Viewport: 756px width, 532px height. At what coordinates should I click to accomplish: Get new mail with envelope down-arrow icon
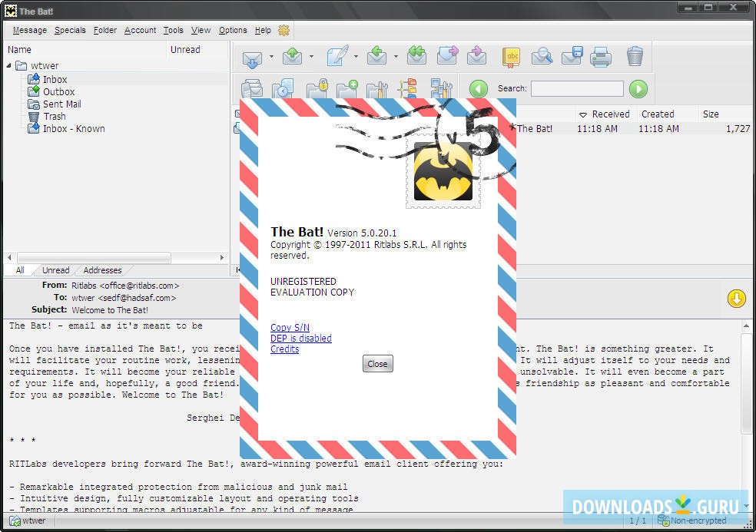(x=252, y=58)
